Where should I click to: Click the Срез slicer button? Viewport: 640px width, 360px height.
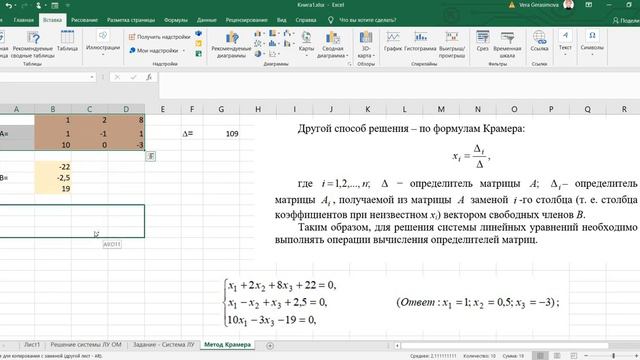pyautogui.click(x=482, y=41)
